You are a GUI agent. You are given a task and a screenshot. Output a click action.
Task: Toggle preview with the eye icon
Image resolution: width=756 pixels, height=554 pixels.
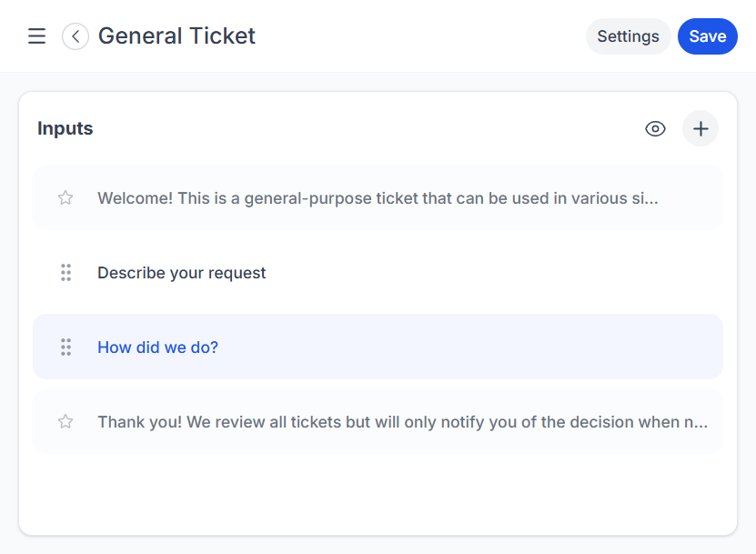[x=655, y=128]
